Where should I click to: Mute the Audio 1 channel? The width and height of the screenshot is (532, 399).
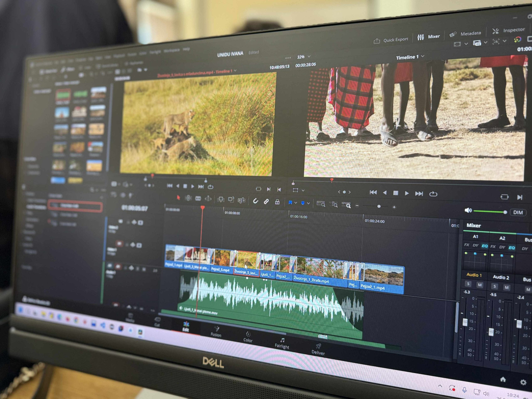coord(480,285)
